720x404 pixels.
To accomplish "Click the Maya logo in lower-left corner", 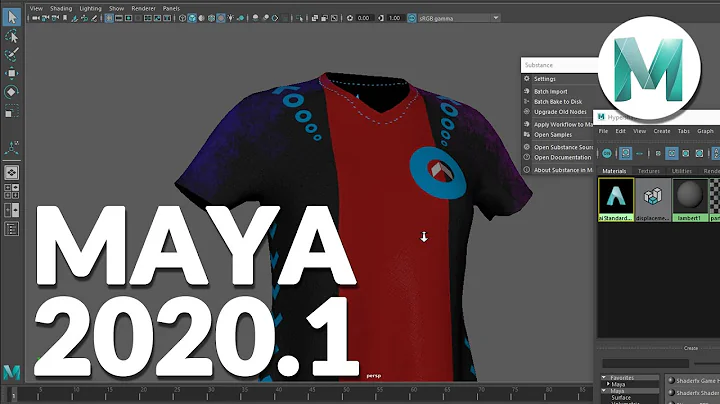I will point(11,372).
